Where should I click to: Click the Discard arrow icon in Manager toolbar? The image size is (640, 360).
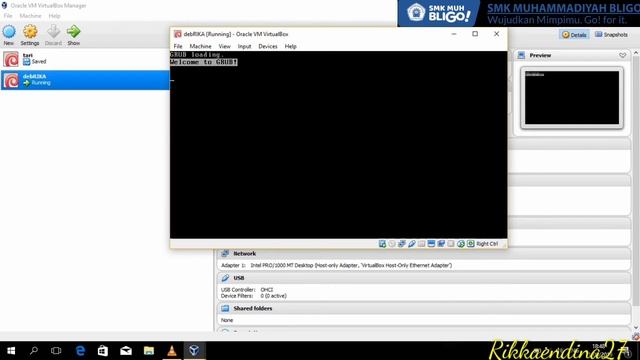pos(53,31)
